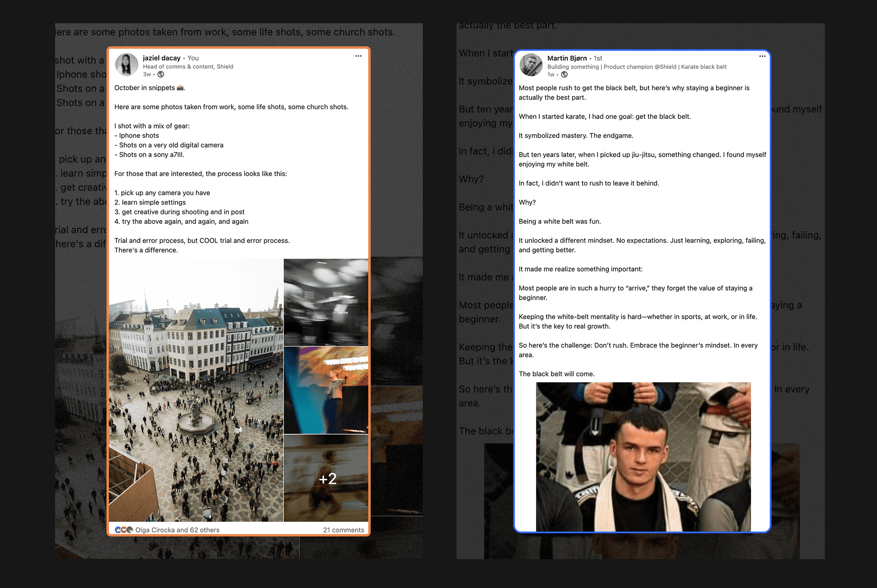Click the clapping hands reaction icon
Viewport: 877px width, 588px height.
click(x=129, y=530)
